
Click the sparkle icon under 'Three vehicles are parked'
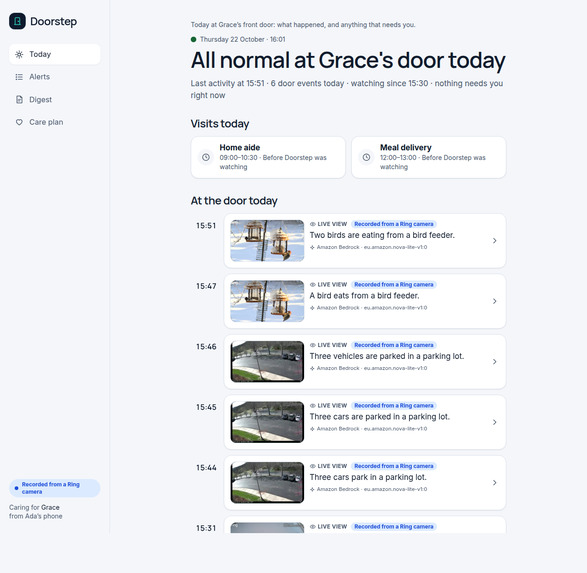pos(312,368)
